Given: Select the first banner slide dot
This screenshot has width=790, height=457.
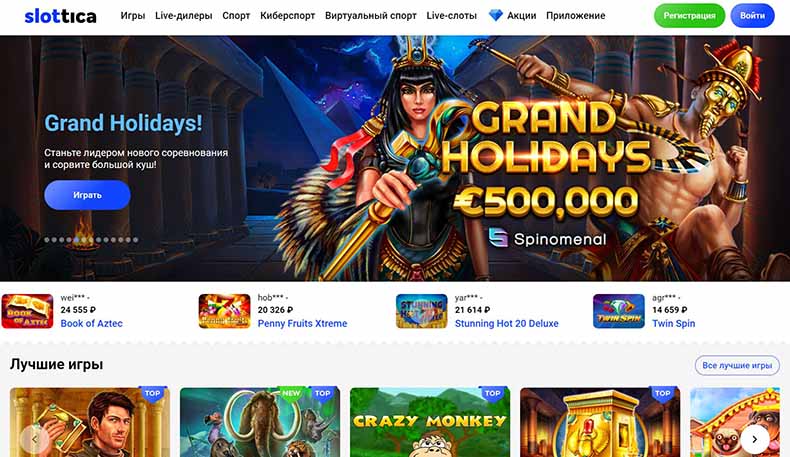Looking at the screenshot, I should tap(47, 240).
